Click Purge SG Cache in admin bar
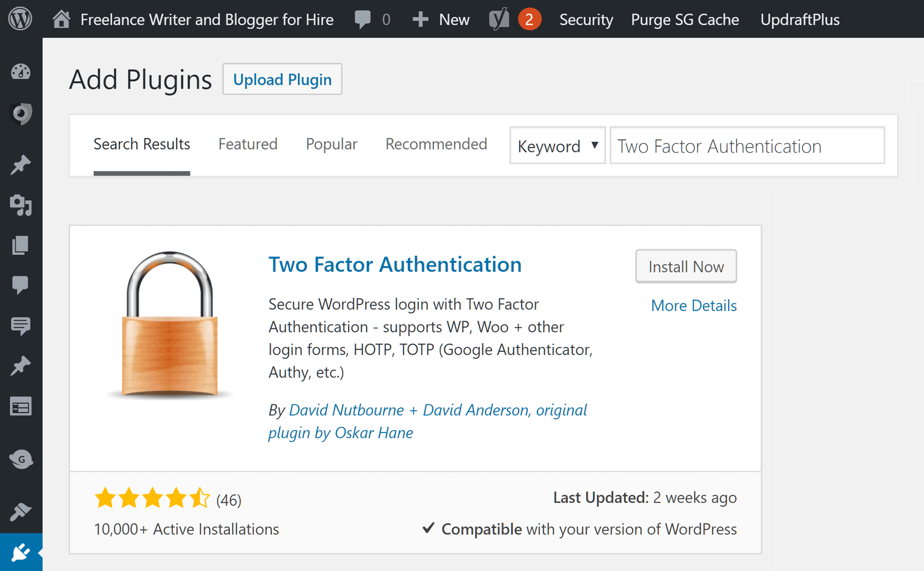 (x=685, y=19)
